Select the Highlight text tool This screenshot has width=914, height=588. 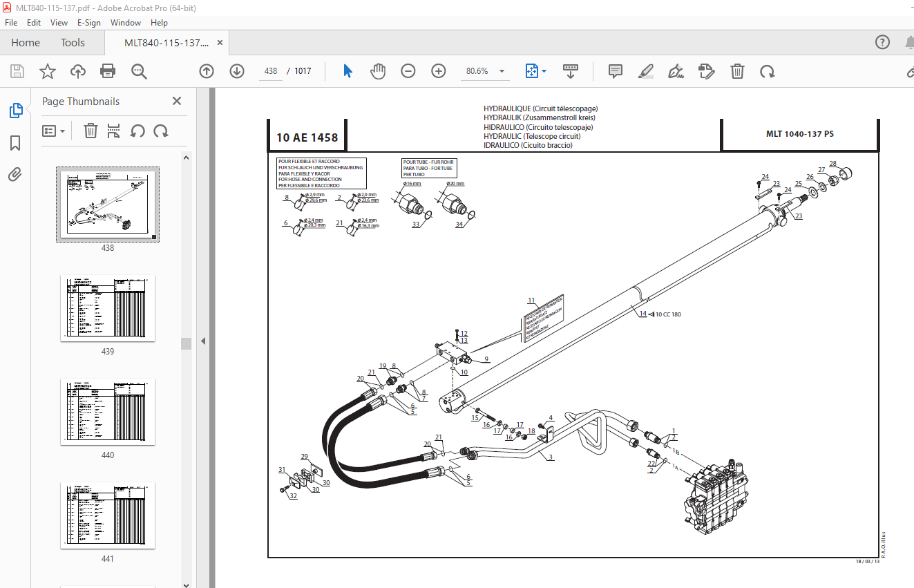[x=645, y=71]
